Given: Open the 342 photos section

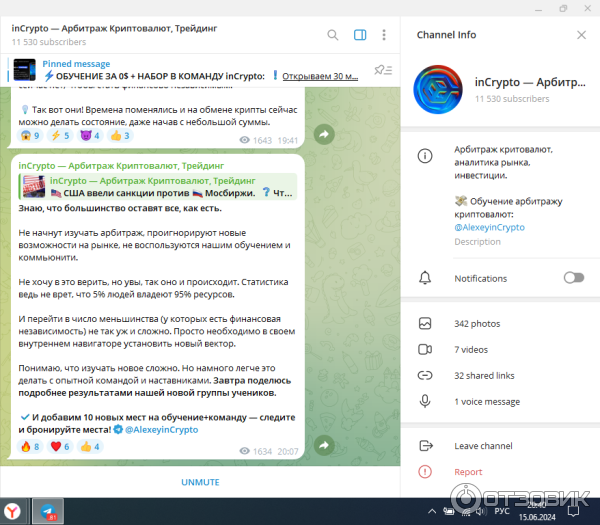Looking at the screenshot, I should 475,323.
